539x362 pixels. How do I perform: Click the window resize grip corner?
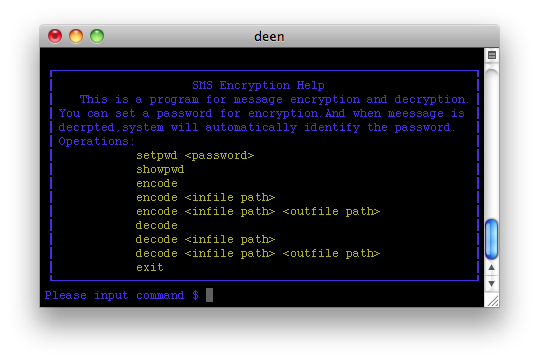pyautogui.click(x=493, y=301)
